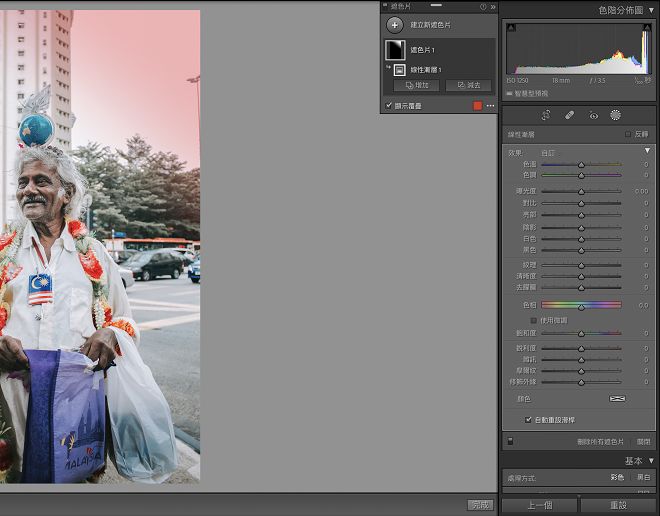The height and width of the screenshot is (516, 660).
Task: Adjust the 色溫 temperature slider
Action: (581, 165)
